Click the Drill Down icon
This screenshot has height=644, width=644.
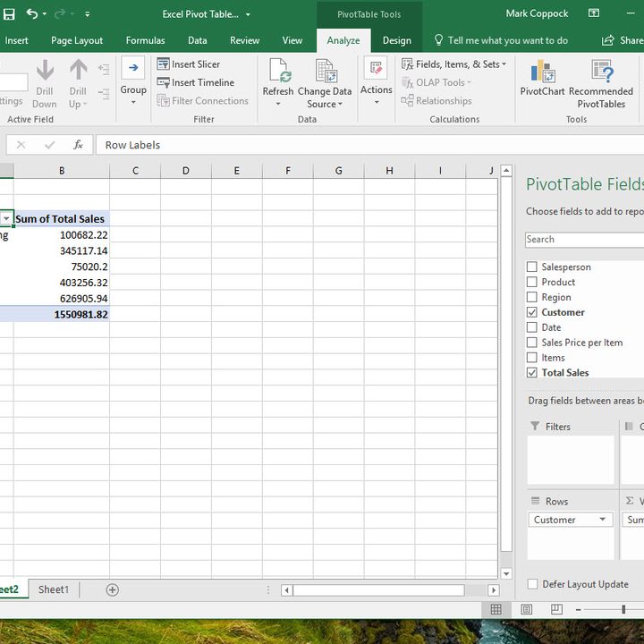coord(45,70)
